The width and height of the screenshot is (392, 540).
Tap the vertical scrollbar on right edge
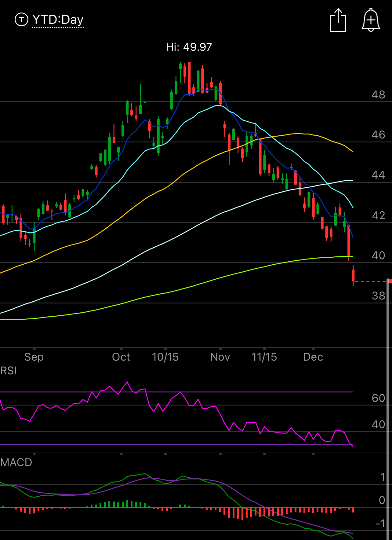(388, 409)
